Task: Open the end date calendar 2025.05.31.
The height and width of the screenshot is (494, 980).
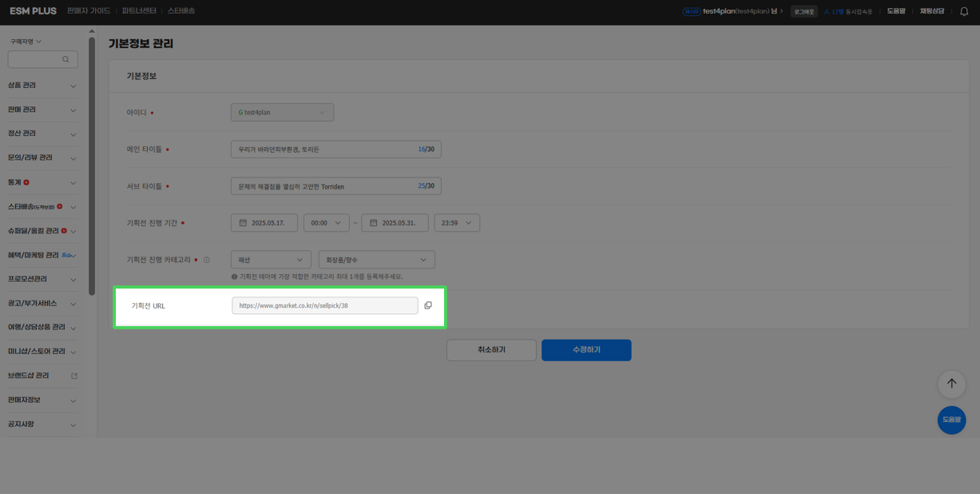Action: (x=395, y=223)
